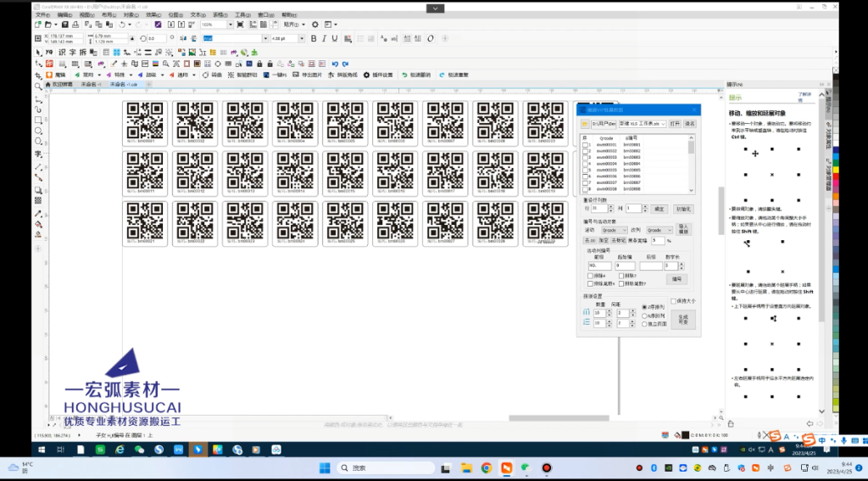
Task: Open the 文本 menu
Action: [x=196, y=14]
